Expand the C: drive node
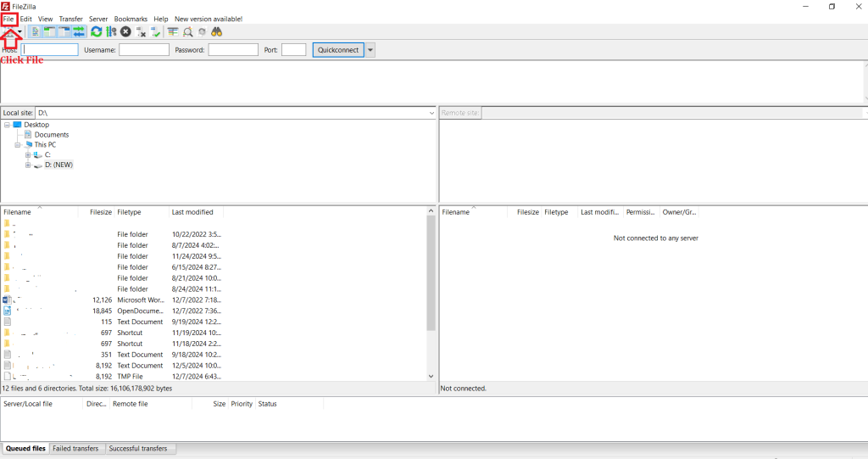This screenshot has height=459, width=868. tap(28, 154)
